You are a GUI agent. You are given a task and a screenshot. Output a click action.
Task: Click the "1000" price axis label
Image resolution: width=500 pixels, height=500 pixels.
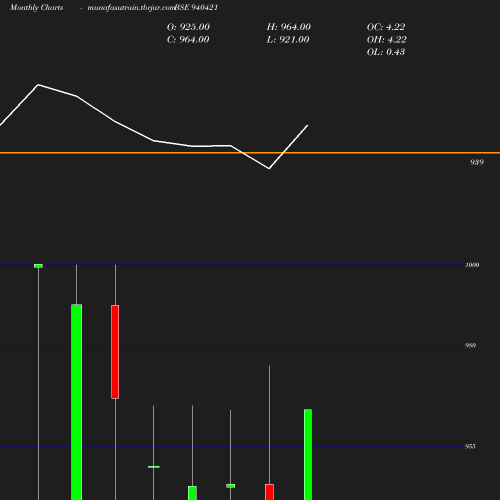[x=472, y=265]
